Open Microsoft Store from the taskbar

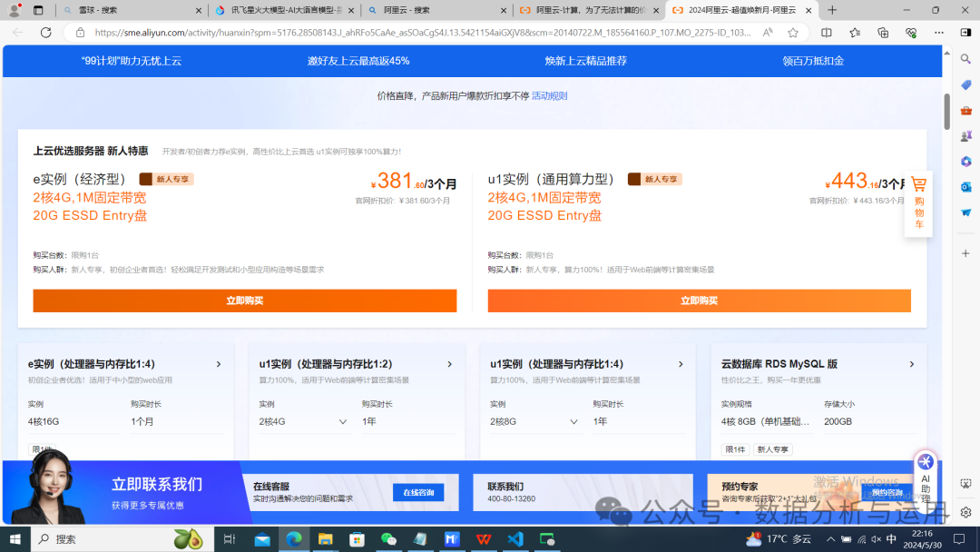[357, 539]
